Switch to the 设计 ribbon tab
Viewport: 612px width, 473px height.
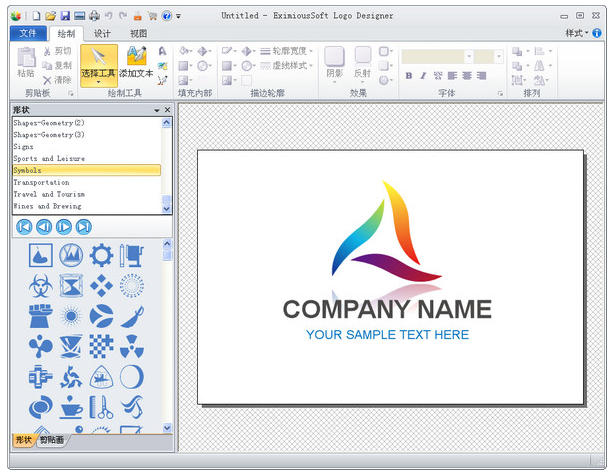tap(102, 34)
